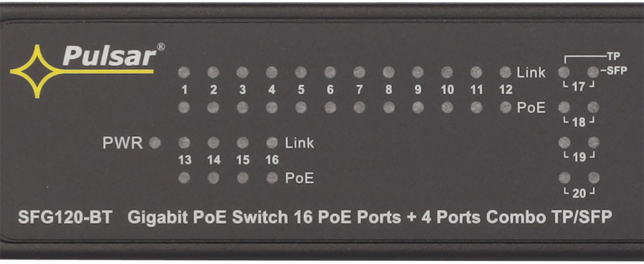644x264 pixels.
Task: Select the PoE LED below port 4
Action: point(272,108)
